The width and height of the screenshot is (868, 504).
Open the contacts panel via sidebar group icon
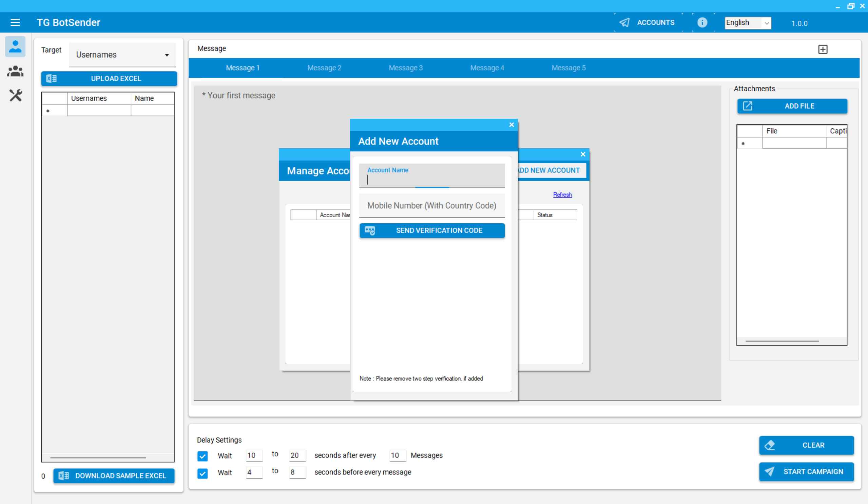[15, 71]
